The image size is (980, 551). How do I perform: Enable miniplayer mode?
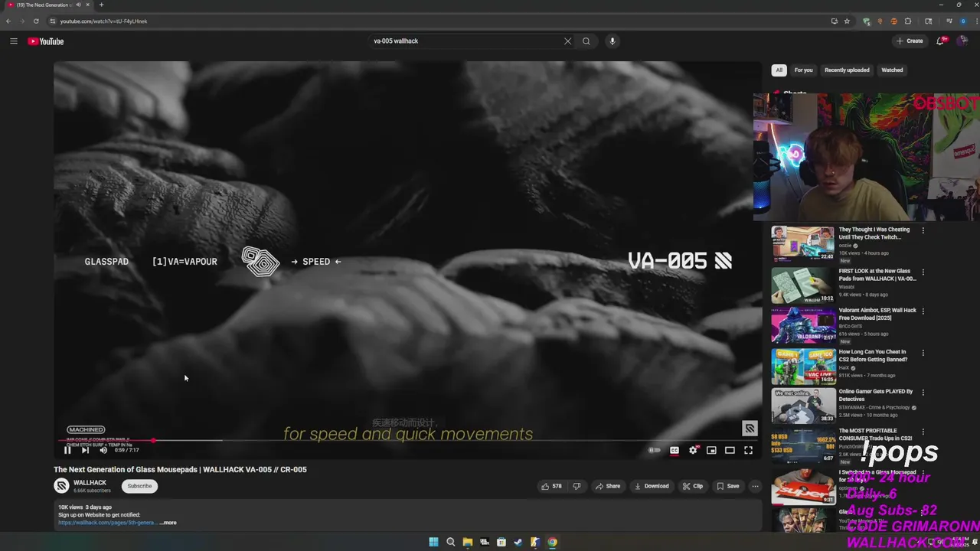tap(711, 450)
